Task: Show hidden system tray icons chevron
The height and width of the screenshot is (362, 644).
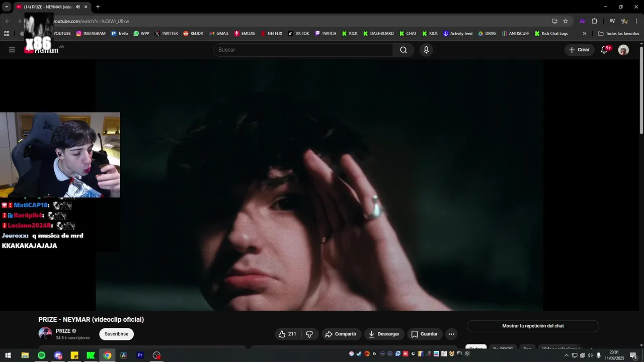Action: 566,355
